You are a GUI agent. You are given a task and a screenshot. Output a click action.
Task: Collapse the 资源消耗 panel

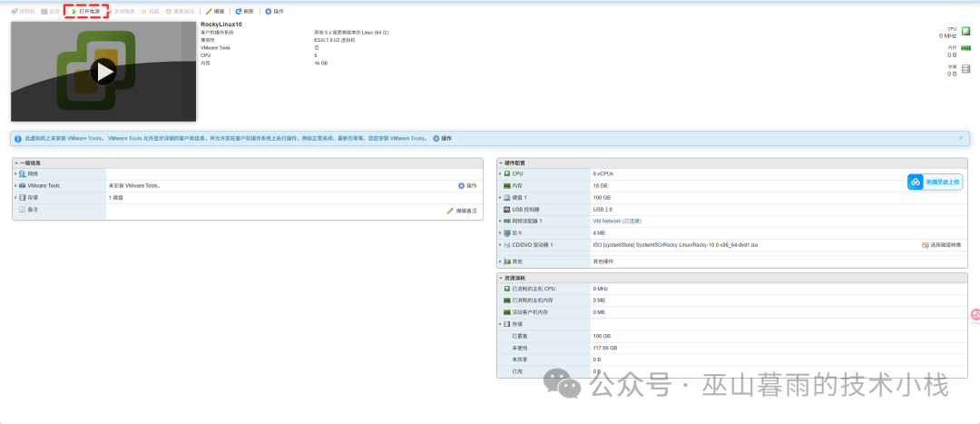[x=501, y=278]
